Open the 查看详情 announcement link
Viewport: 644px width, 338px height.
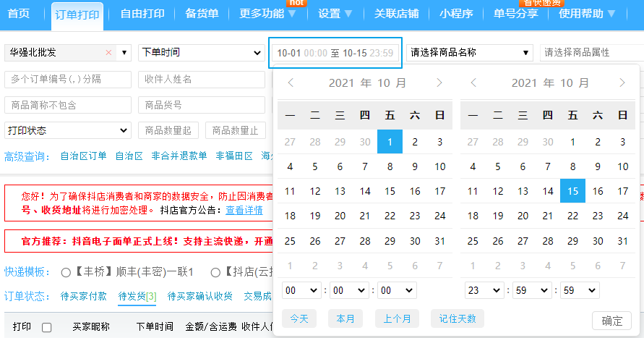244,211
